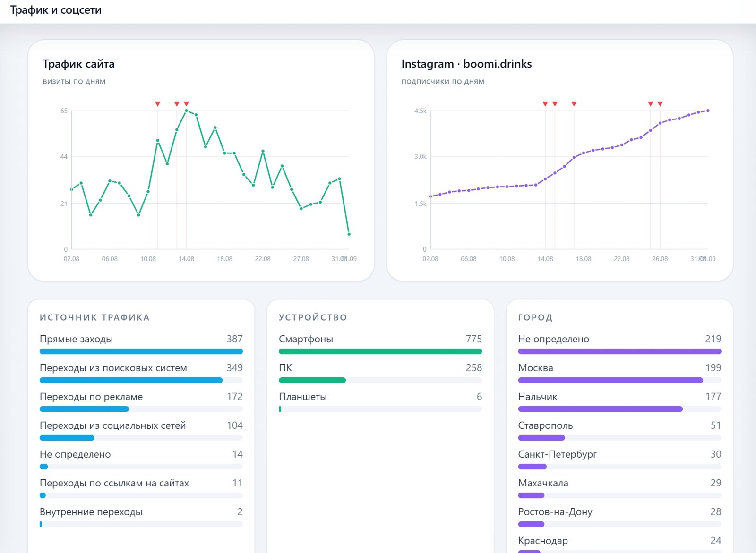Click the blue bar under 'Прямые заходы'
Image resolution: width=756 pixels, height=553 pixels.
pyautogui.click(x=141, y=351)
